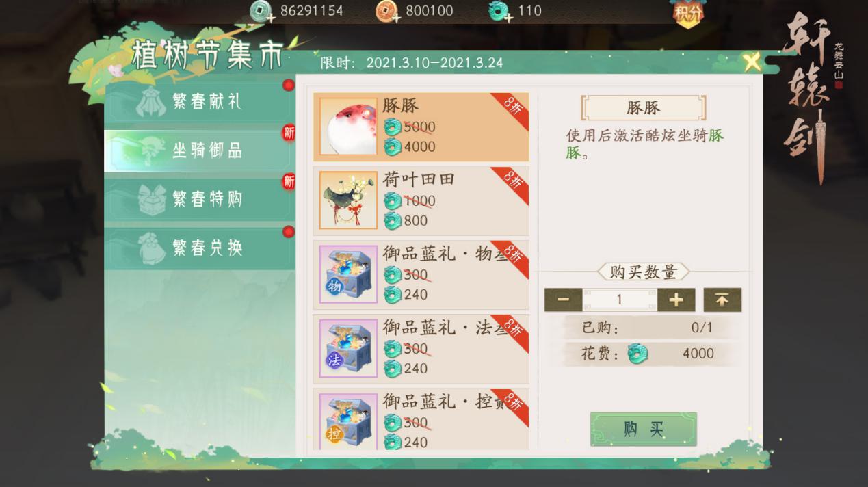Select the 荷叶田田 item icon
Image resolution: width=868 pixels, height=487 pixels.
coord(348,200)
